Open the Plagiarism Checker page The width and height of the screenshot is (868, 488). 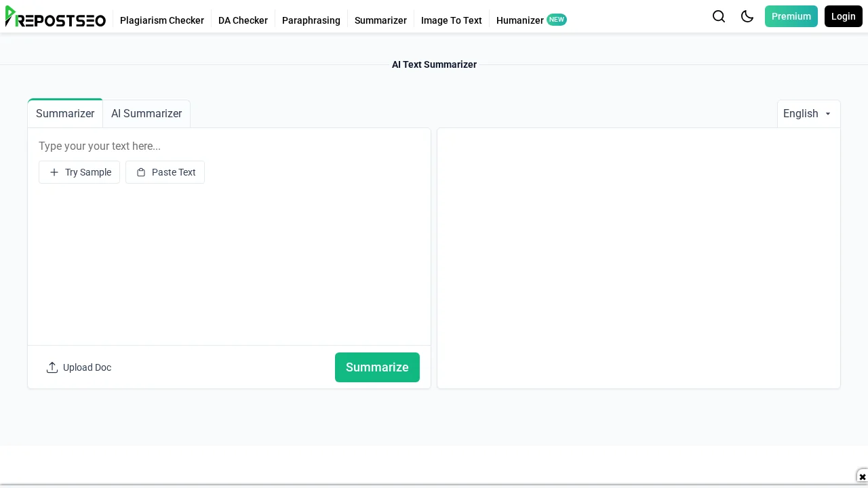162,20
